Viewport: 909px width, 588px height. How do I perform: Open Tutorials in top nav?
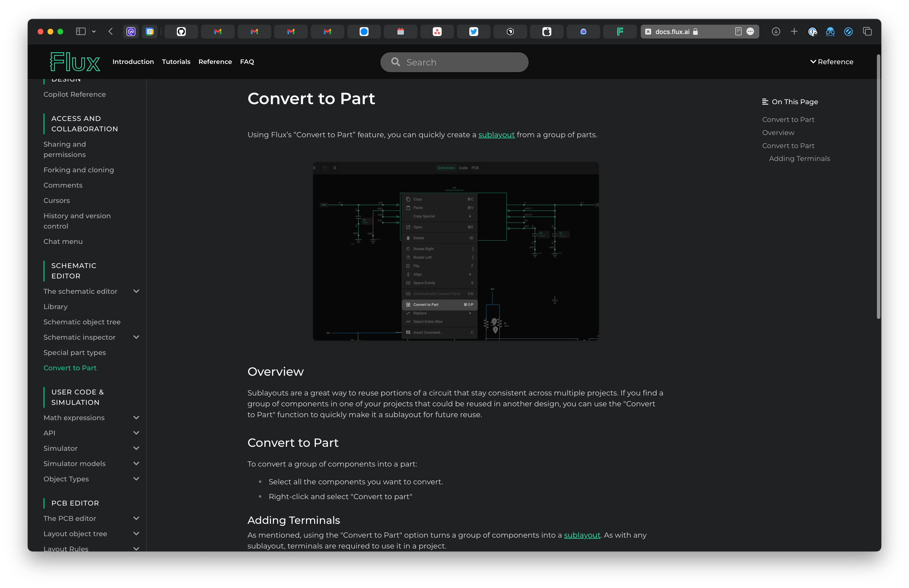coord(176,62)
